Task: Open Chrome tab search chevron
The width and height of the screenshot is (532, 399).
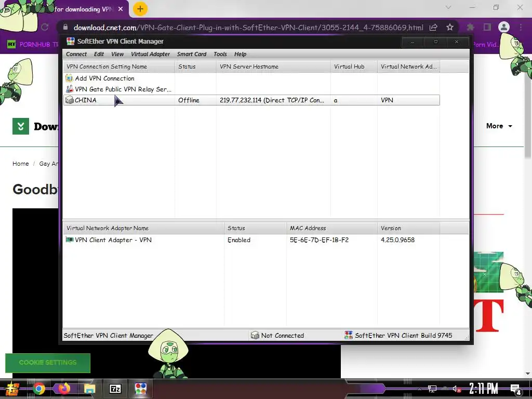Action: (x=448, y=7)
